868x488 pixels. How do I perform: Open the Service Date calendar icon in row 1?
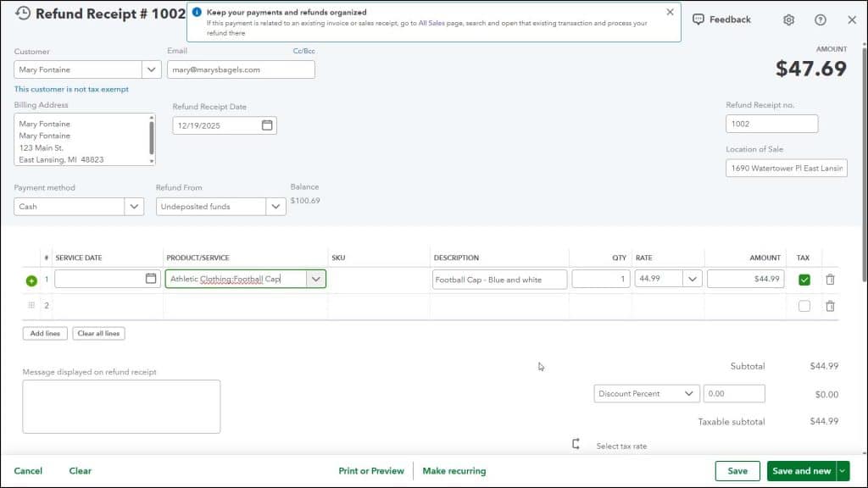pos(151,278)
